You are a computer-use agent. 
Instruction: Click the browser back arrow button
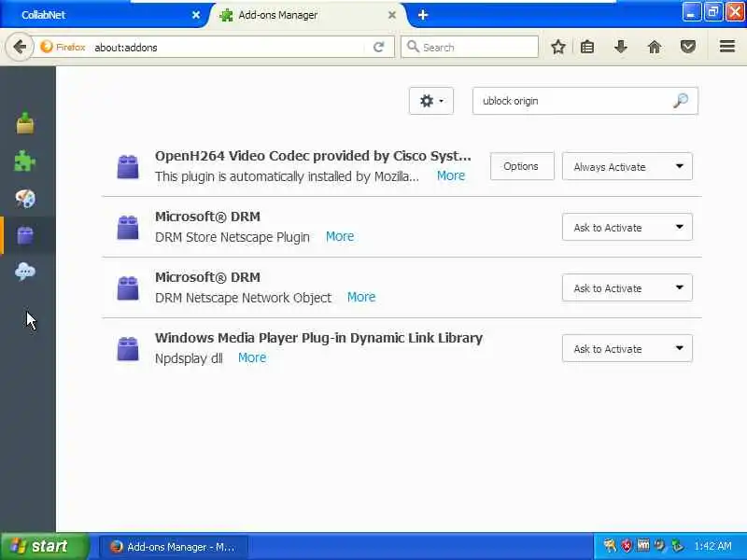20,48
